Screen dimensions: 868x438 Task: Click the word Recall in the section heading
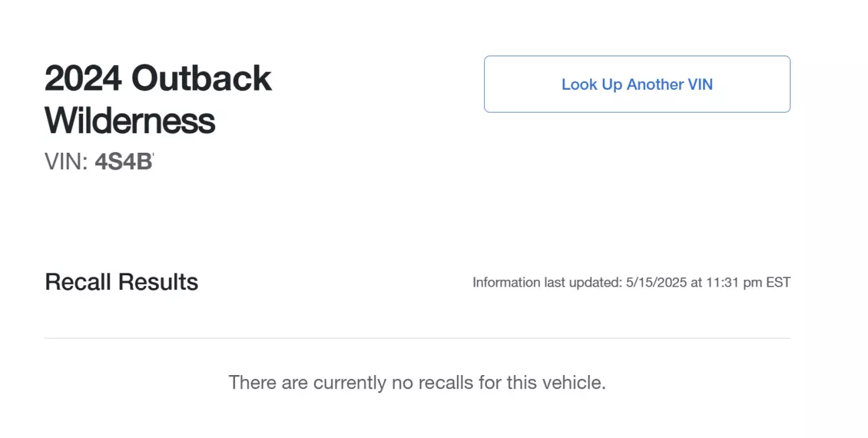point(78,282)
